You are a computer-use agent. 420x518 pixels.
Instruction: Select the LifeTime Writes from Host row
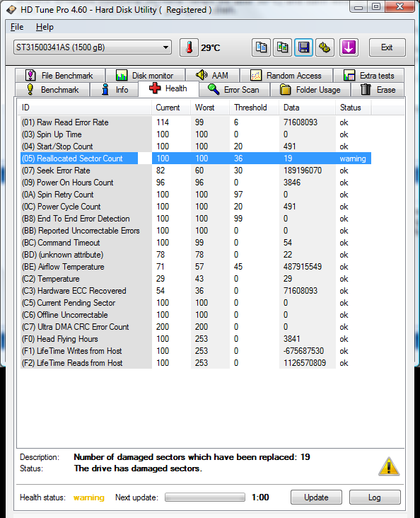pos(196,351)
